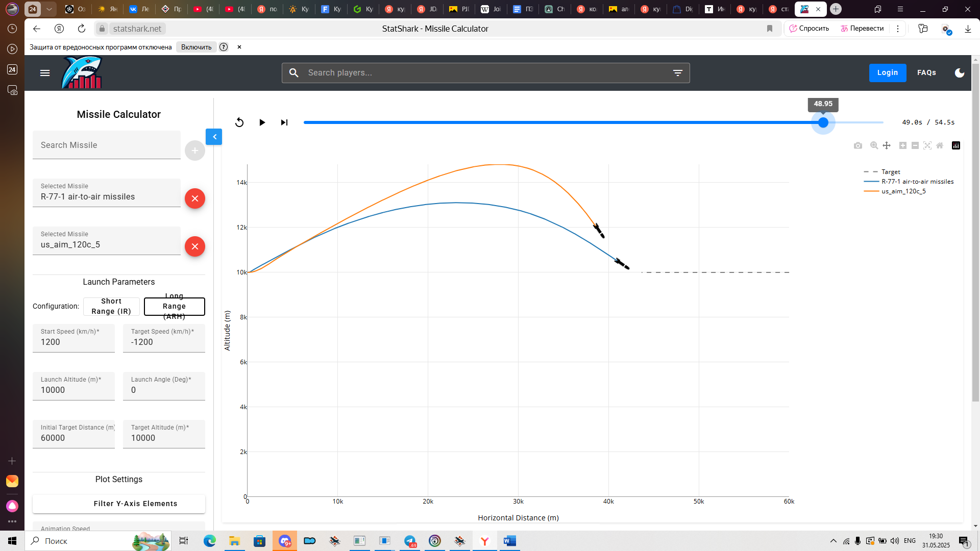The image size is (980, 551).
Task: Click the Search Missile input field
Action: click(107, 145)
